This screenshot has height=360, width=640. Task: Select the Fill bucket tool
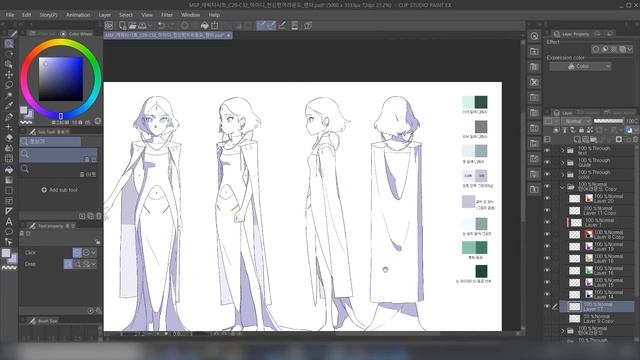(x=9, y=169)
